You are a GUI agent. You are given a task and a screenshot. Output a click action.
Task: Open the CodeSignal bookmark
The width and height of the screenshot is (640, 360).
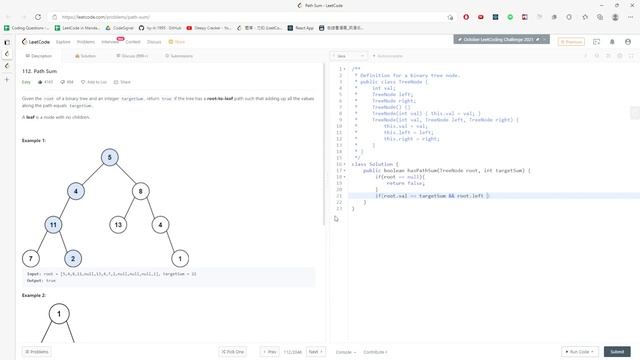pyautogui.click(x=119, y=28)
